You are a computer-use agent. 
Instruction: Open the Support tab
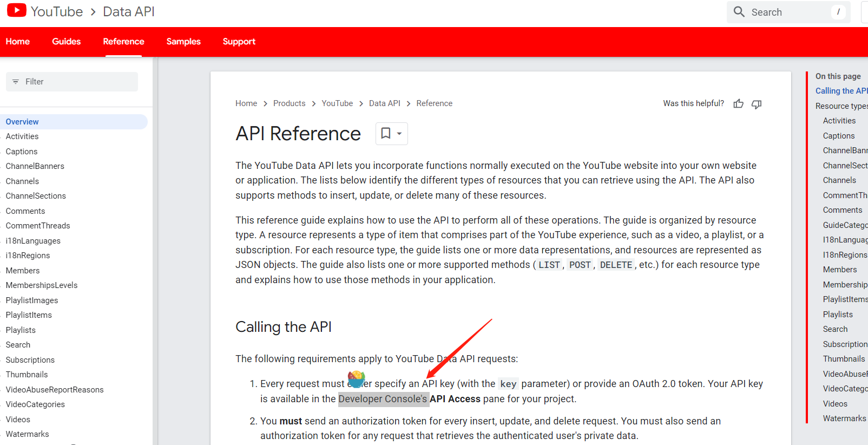pyautogui.click(x=239, y=42)
